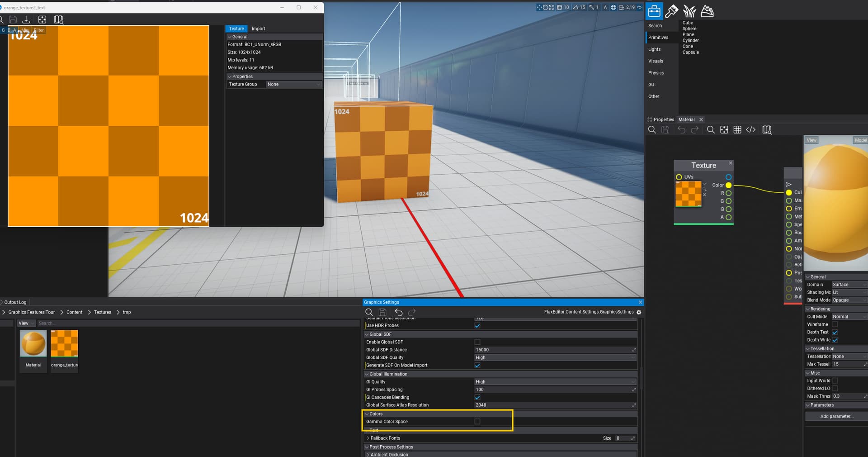The height and width of the screenshot is (457, 868).
Task: Tick the Enable Global SDF checkbox
Action: (x=477, y=342)
